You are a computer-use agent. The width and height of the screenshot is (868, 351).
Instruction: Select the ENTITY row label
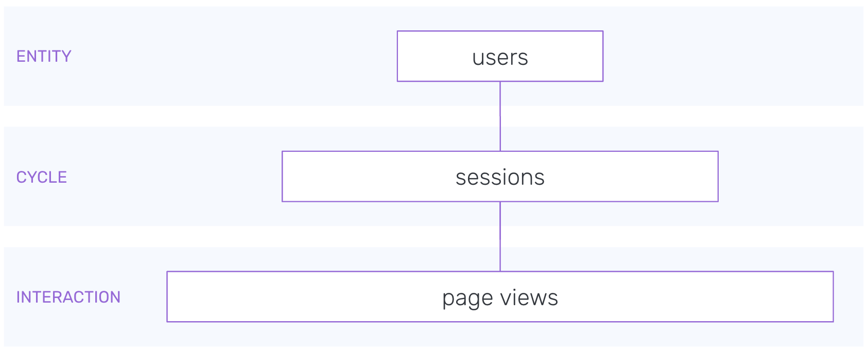(x=44, y=56)
